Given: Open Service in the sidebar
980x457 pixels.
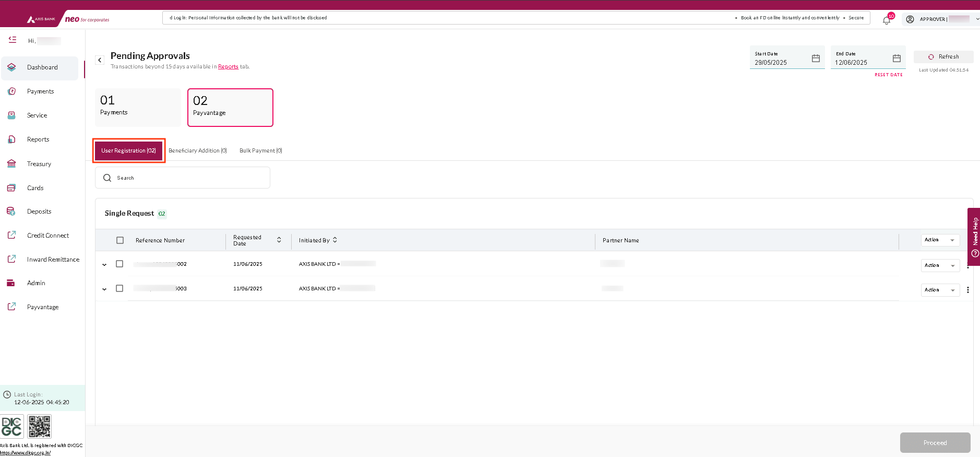Looking at the screenshot, I should pos(37,115).
